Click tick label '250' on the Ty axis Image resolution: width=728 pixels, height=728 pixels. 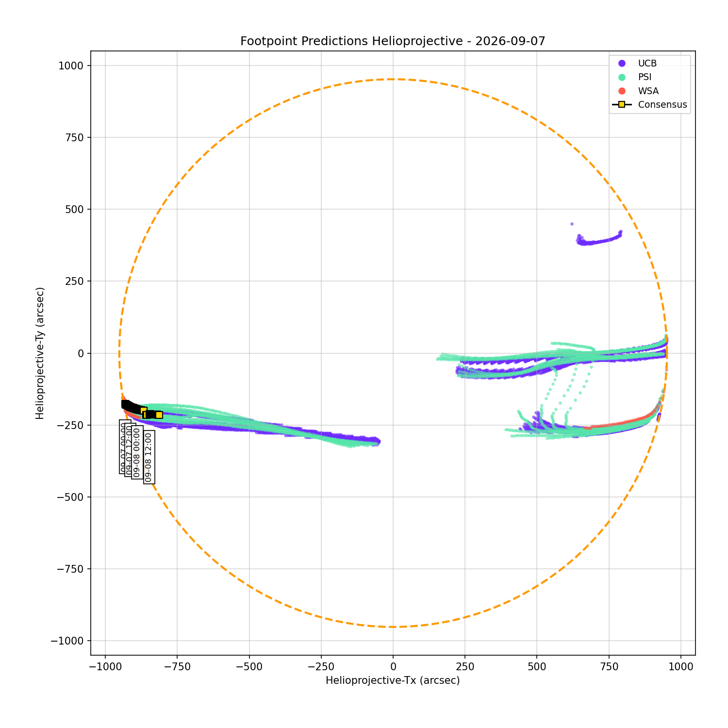pos(76,281)
